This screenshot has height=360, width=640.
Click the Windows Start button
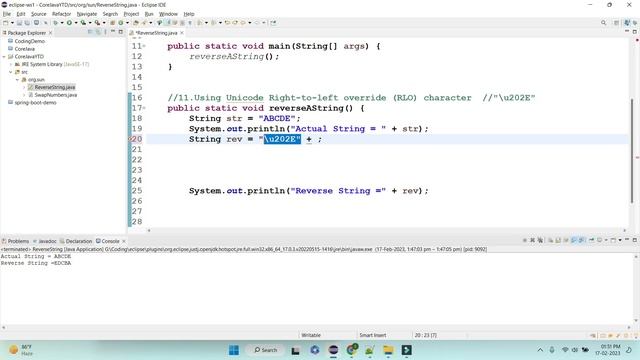pyautogui.click(x=234, y=350)
